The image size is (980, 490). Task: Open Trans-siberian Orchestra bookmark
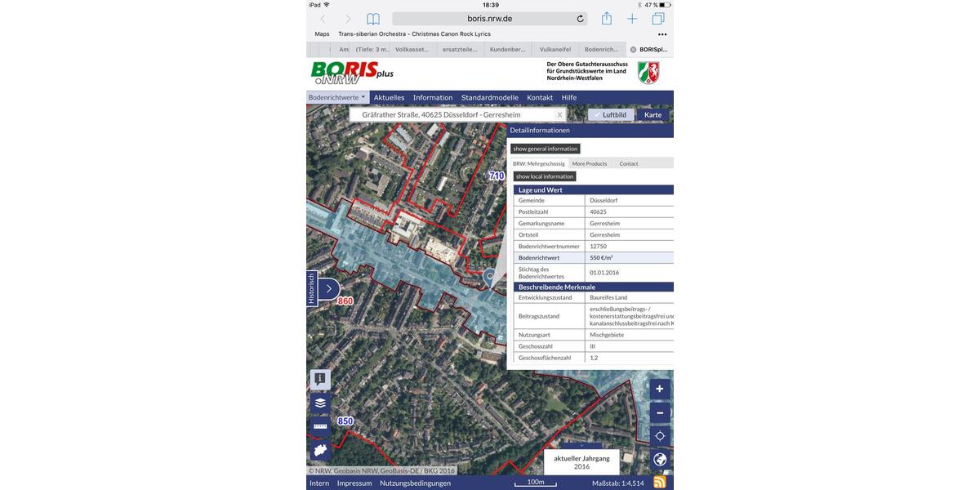click(415, 34)
